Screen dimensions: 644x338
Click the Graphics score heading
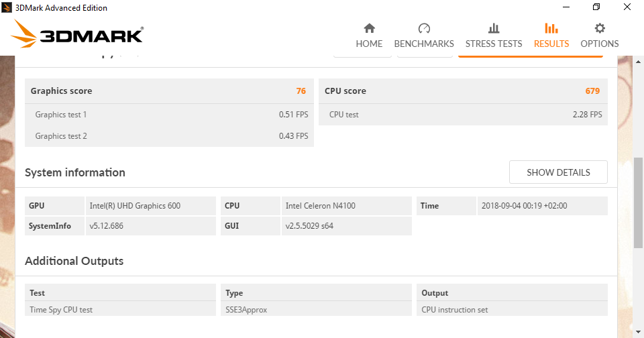[x=61, y=91]
